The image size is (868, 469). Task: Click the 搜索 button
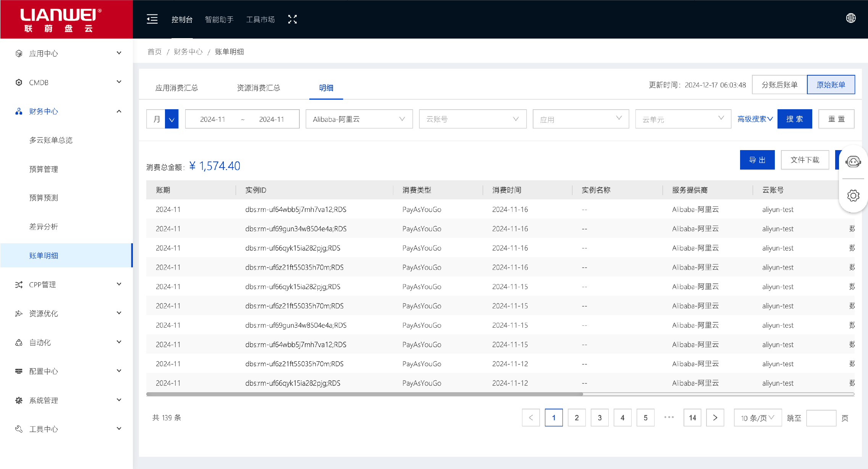[x=795, y=119]
